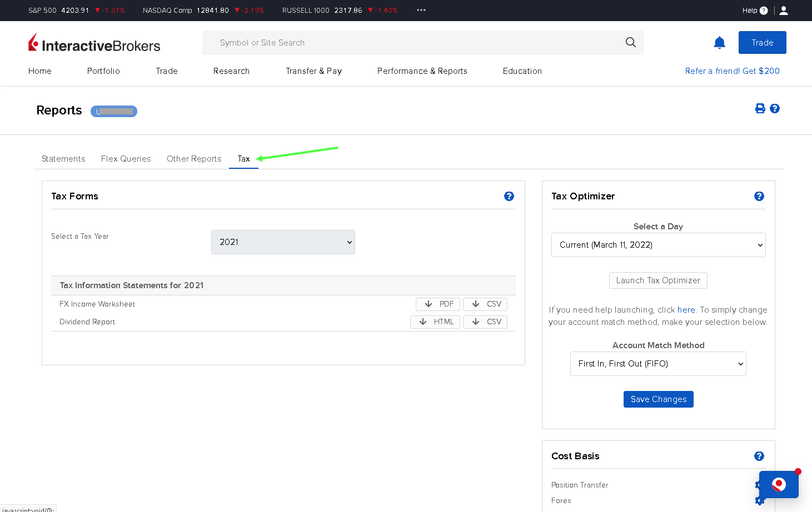Image resolution: width=812 pixels, height=512 pixels.
Task: Download FX Income Worksheet as CSV
Action: [485, 304]
